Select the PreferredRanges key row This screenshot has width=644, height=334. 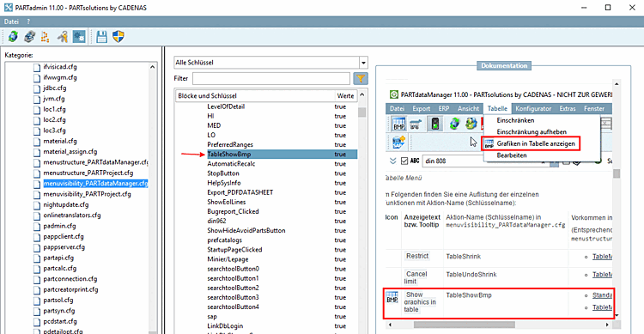tap(265, 144)
